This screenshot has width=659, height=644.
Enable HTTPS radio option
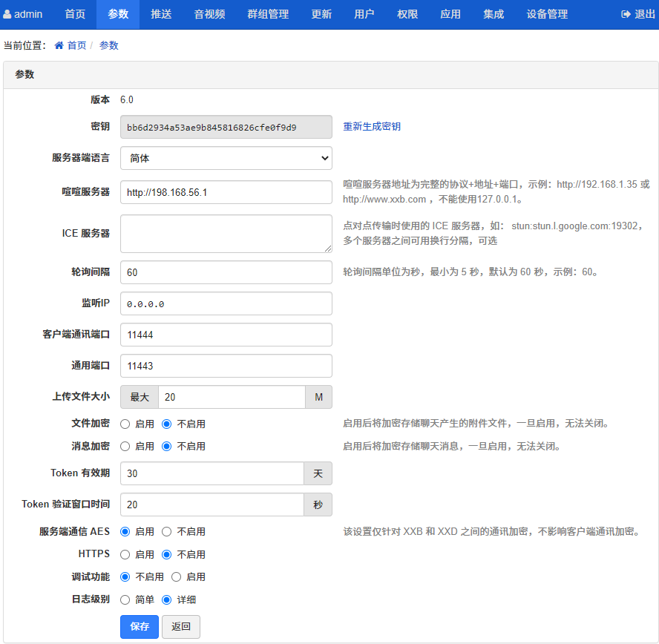point(125,554)
